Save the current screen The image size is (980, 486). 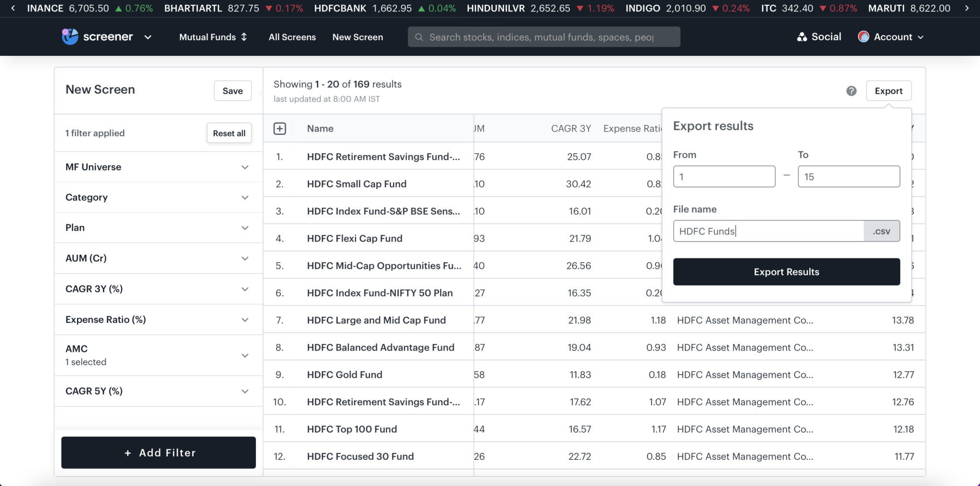pos(233,90)
